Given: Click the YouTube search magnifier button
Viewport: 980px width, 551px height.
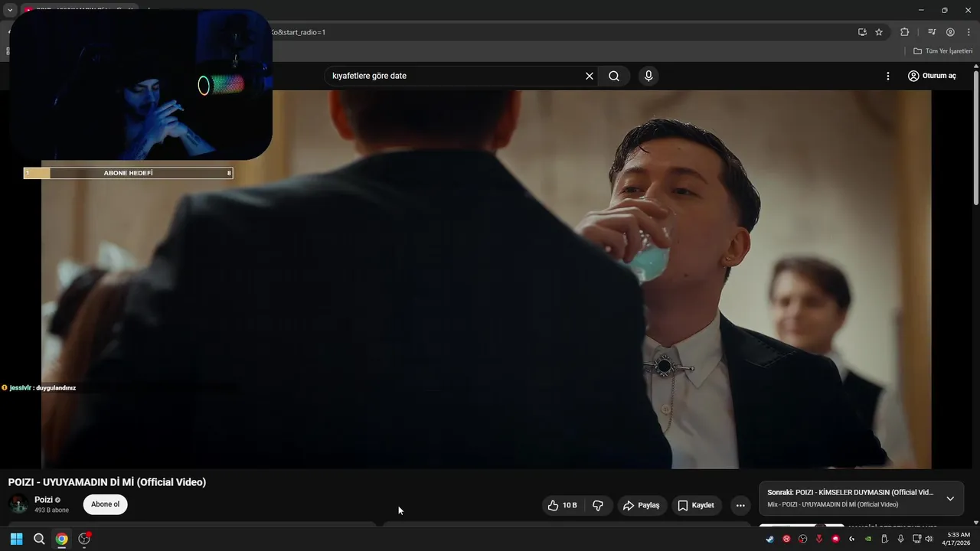Looking at the screenshot, I should pos(614,76).
